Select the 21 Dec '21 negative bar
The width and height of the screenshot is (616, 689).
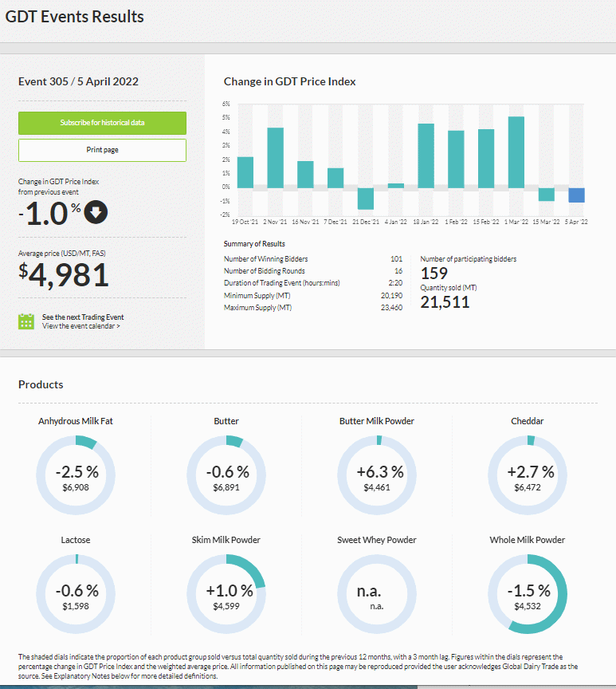coord(365,199)
